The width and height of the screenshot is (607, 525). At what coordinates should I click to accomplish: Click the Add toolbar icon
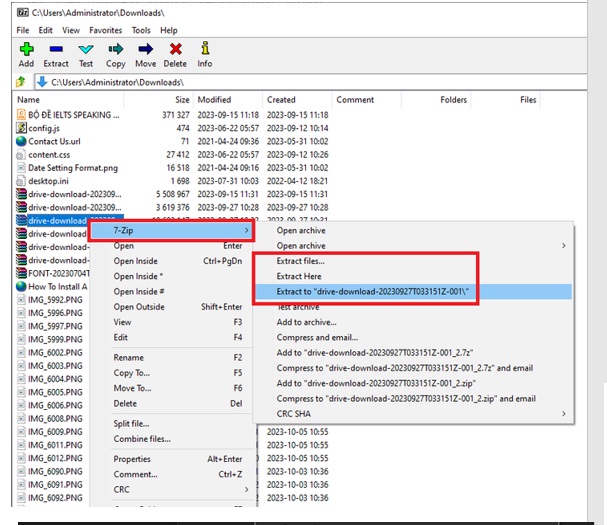click(x=26, y=49)
